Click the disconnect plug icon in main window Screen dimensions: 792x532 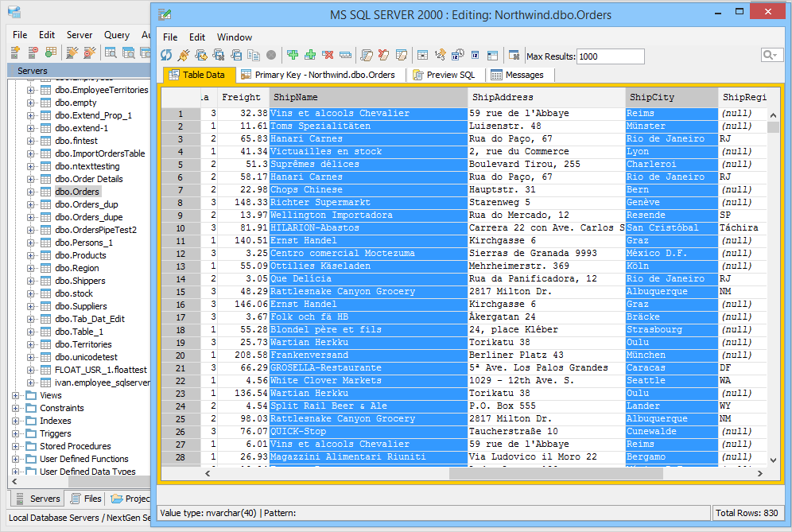tap(89, 52)
